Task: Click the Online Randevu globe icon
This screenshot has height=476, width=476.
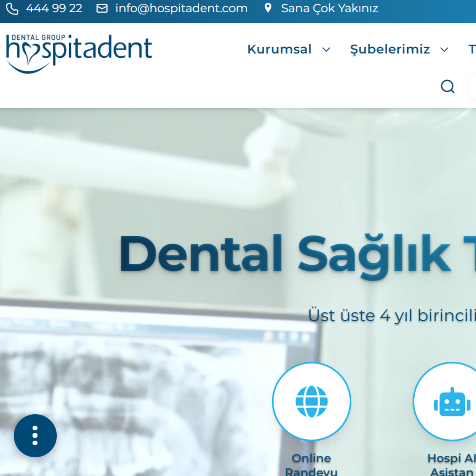Action: coord(311,401)
